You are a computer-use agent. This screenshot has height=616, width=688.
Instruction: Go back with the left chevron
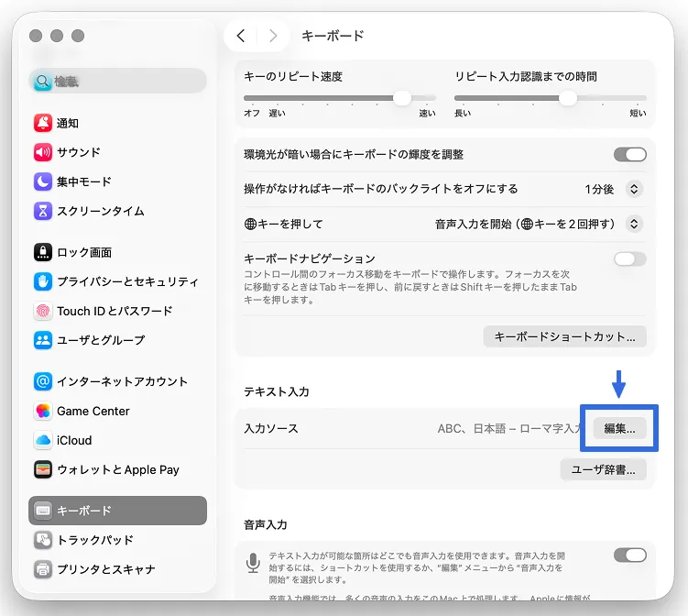[x=240, y=36]
